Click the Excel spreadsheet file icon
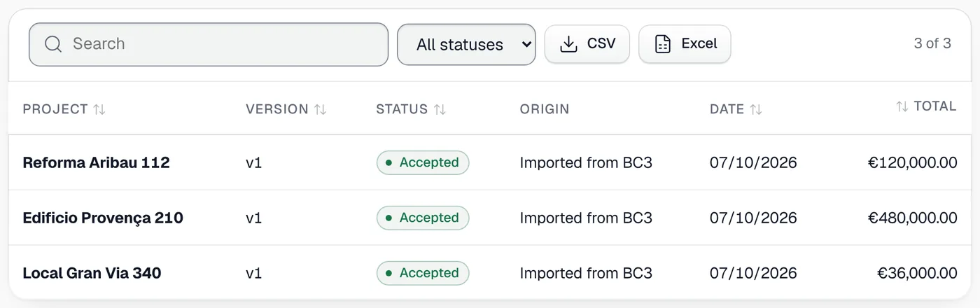The image size is (980, 308). click(x=662, y=44)
